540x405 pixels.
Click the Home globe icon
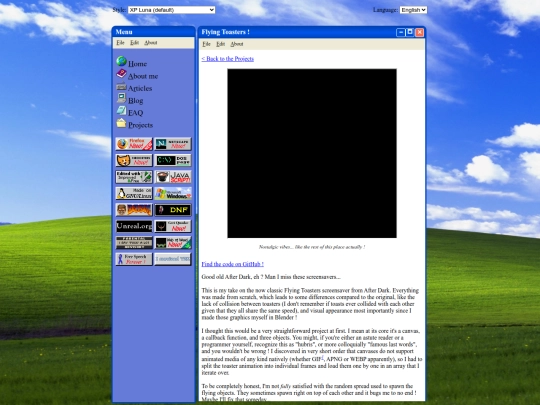(121, 61)
